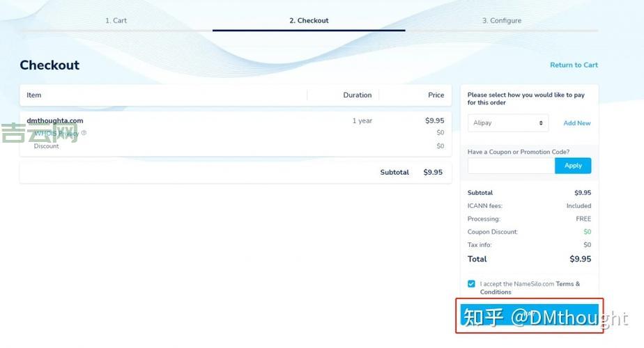The image size is (644, 348).
Task: Click the Add New payment method link
Action: coord(576,123)
